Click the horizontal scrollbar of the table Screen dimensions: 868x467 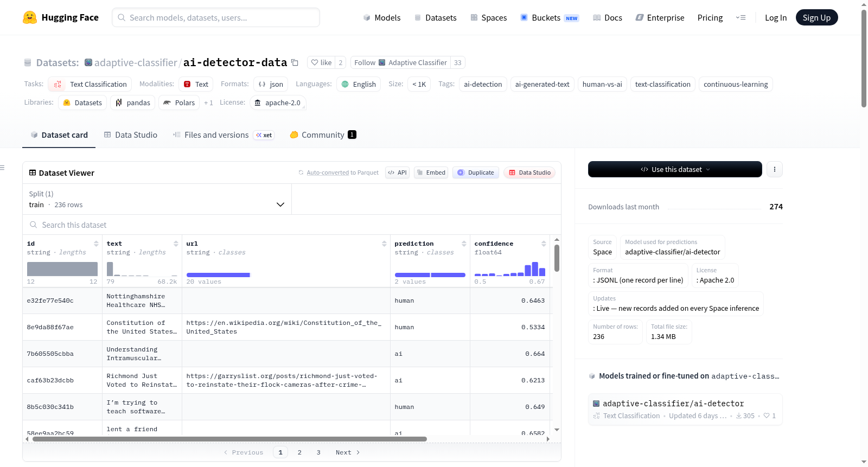[229, 439]
